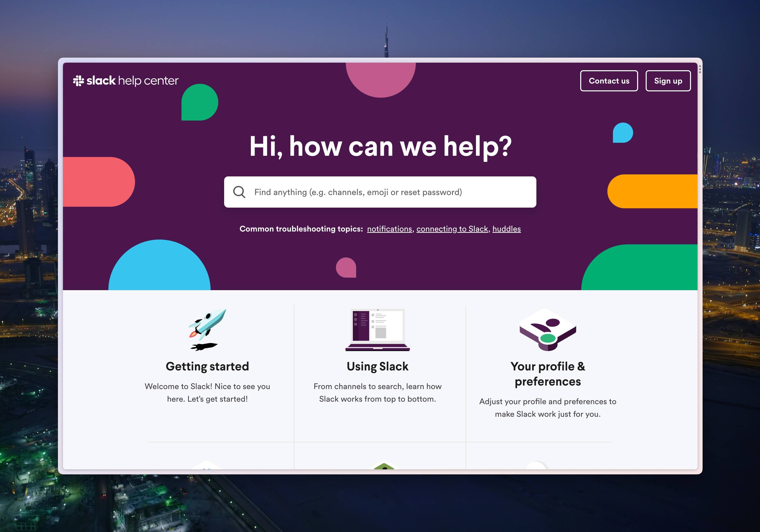Click the huddles troubleshooting link
The height and width of the screenshot is (532, 760).
coord(506,228)
